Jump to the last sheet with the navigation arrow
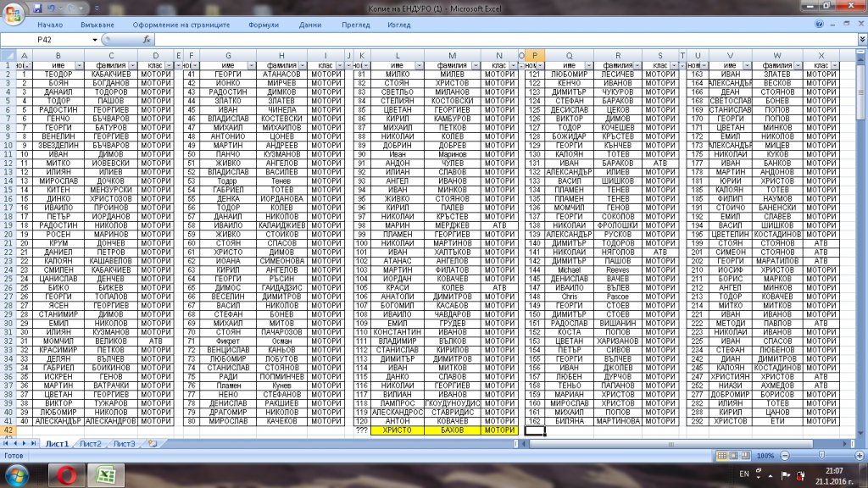Image resolution: width=868 pixels, height=488 pixels. (33, 444)
